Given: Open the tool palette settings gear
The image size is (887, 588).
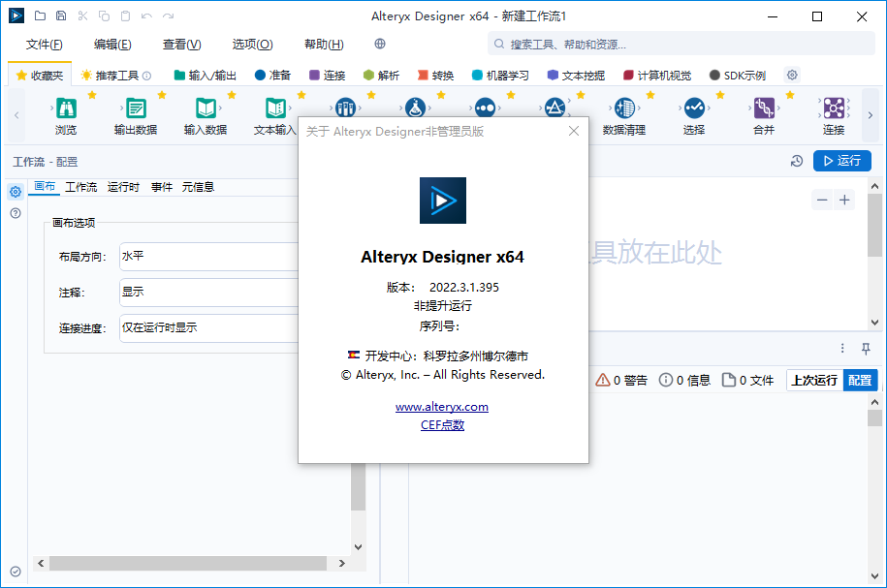Looking at the screenshot, I should [791, 74].
